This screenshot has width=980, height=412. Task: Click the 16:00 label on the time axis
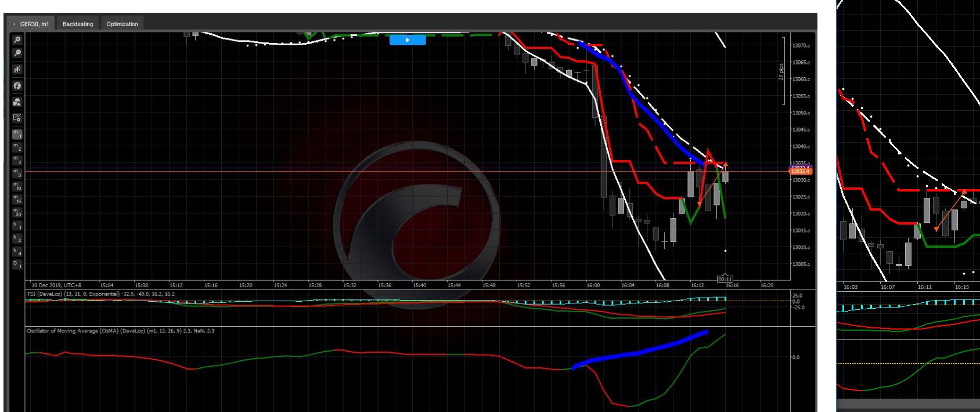click(593, 285)
